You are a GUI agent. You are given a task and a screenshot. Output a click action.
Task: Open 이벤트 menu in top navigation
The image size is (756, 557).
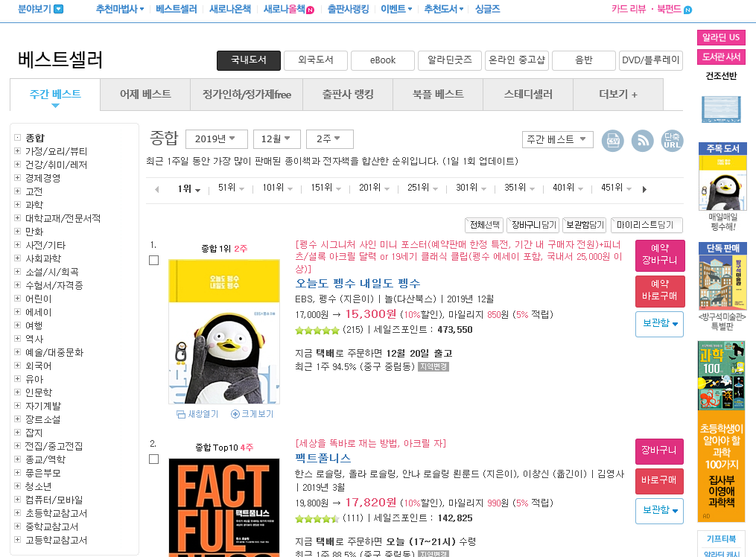click(396, 9)
